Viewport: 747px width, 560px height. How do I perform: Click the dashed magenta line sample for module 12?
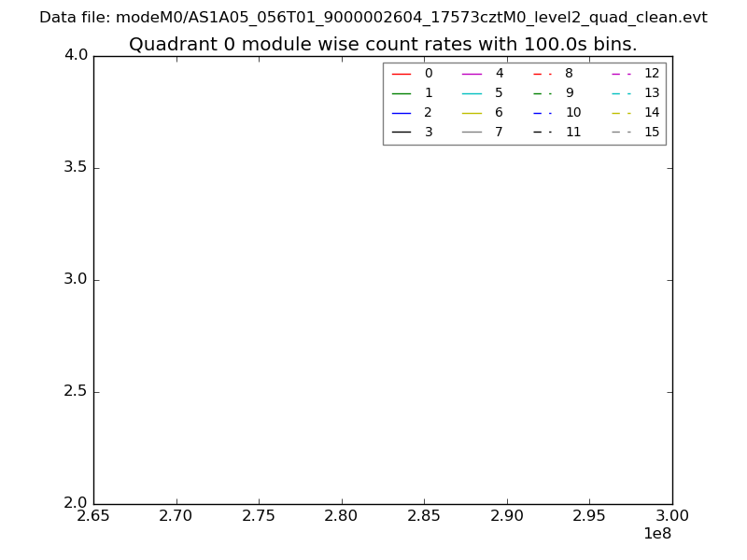click(621, 73)
